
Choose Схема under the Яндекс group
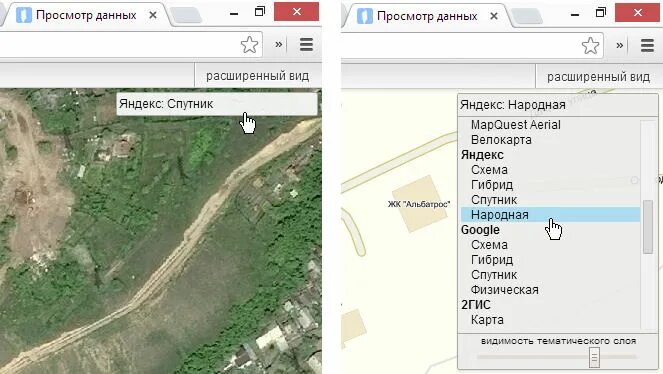click(489, 170)
